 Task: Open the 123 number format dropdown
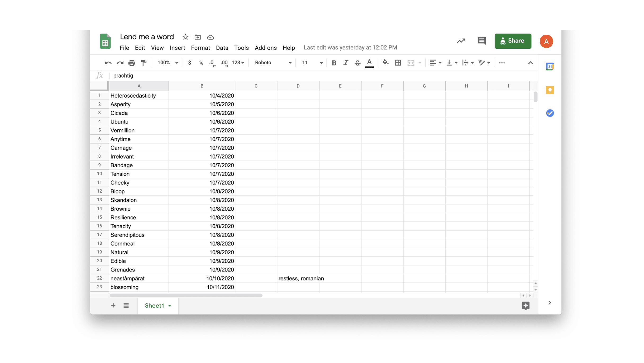pos(238,63)
